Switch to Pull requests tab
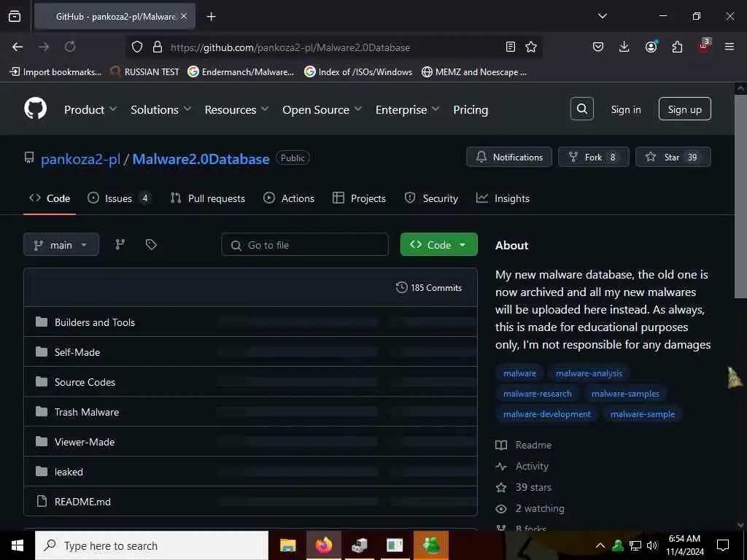Screen dimensions: 747x560 (x=208, y=198)
